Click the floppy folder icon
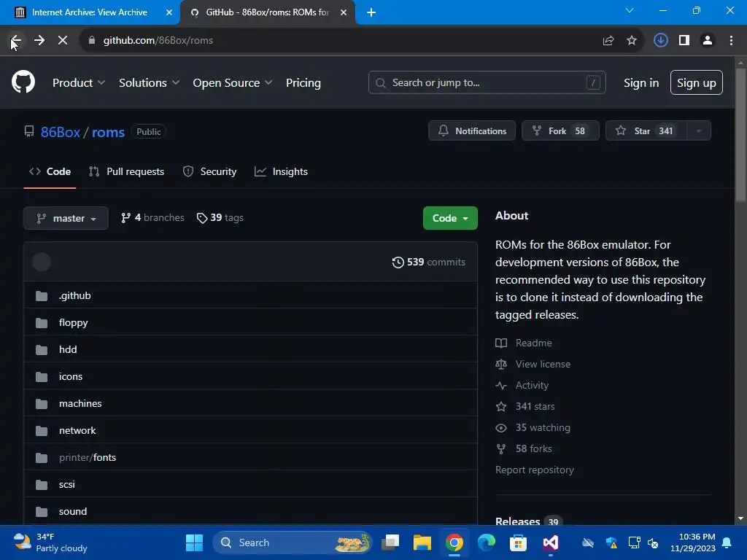This screenshot has width=747, height=560. pos(42,323)
